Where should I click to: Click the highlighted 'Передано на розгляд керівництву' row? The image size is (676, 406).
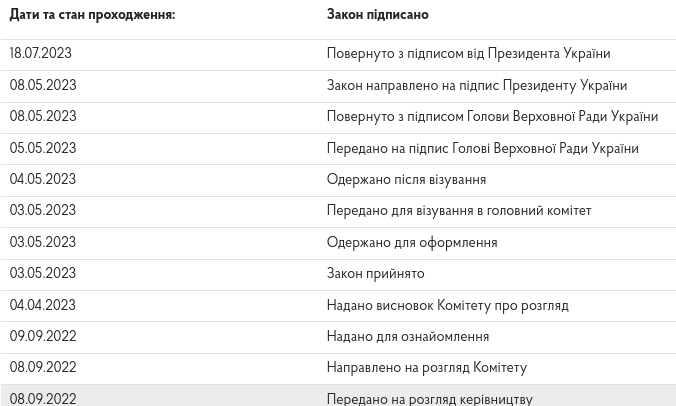429,399
